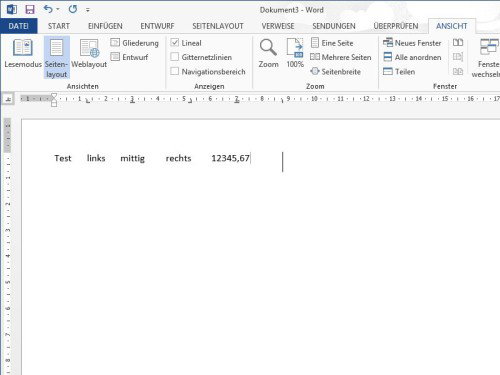
Task: Open Fenster wechseln menu
Action: pos(487,58)
